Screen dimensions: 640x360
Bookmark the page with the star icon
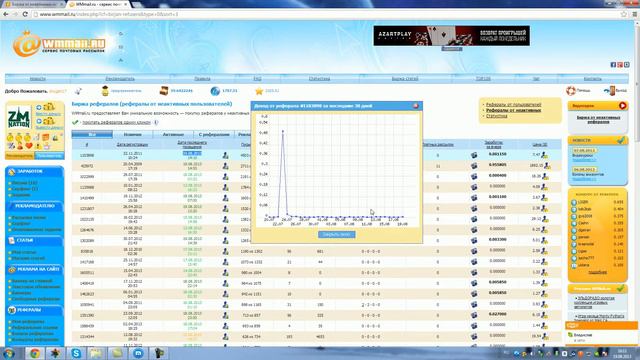(623, 14)
